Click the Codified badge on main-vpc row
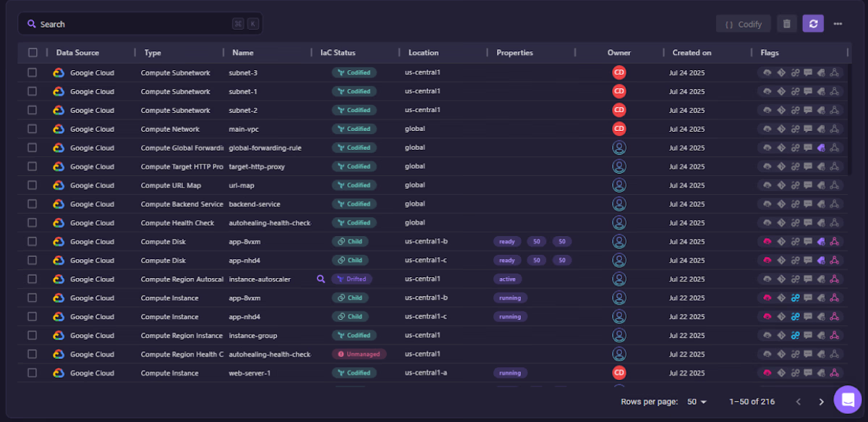The image size is (868, 422). pyautogui.click(x=354, y=129)
